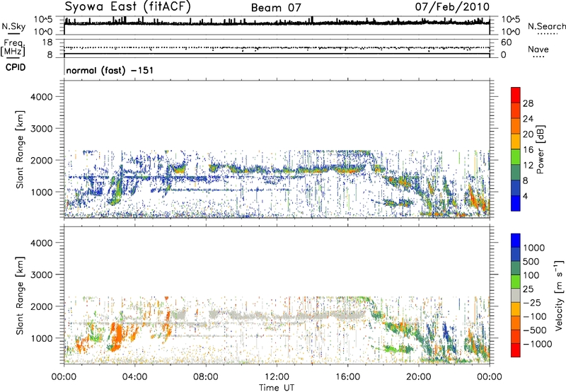Click the date '07/Feb/2010'

(x=452, y=6)
